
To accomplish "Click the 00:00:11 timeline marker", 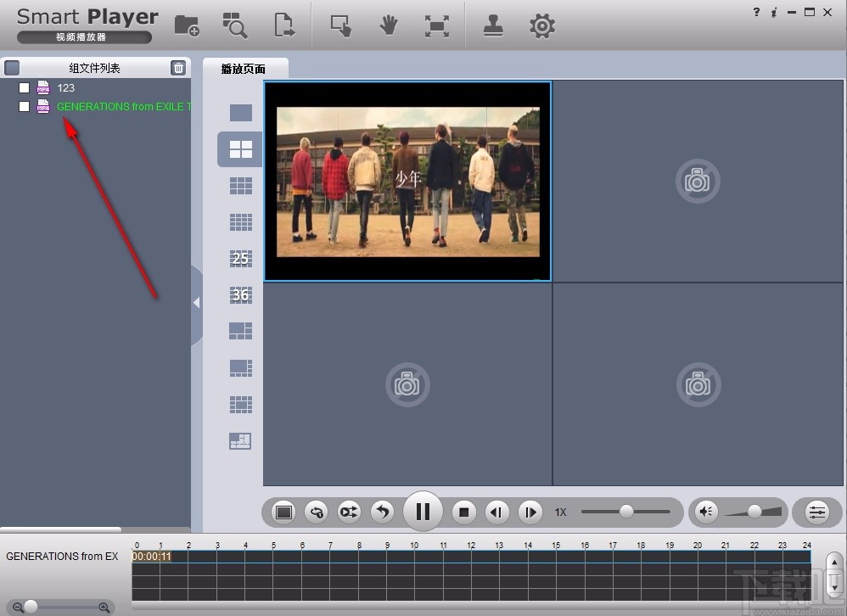I will (152, 556).
